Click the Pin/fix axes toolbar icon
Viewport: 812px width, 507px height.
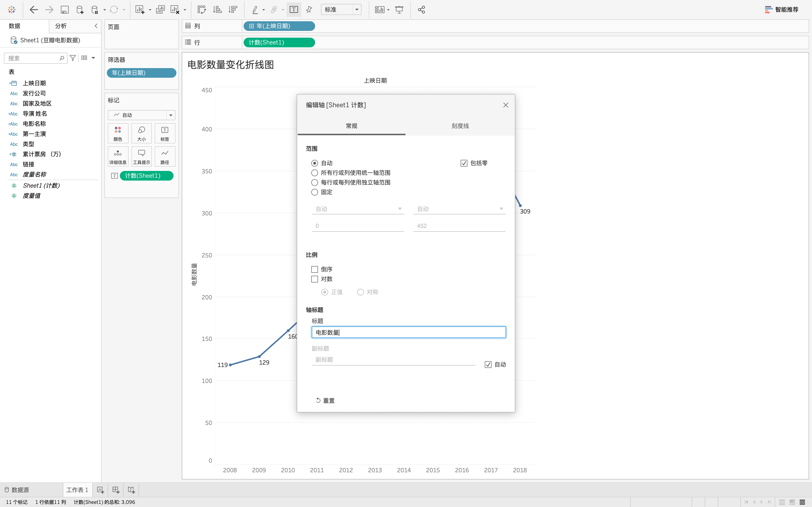[309, 10]
